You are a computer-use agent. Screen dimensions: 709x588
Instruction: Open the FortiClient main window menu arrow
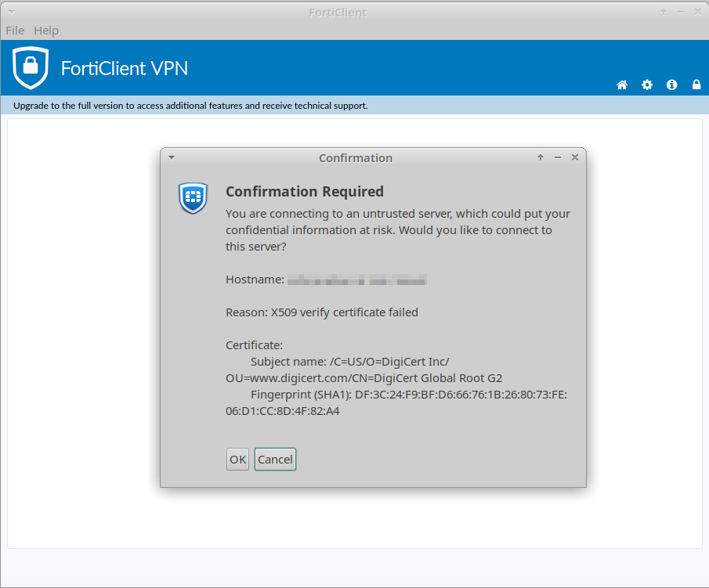click(x=11, y=12)
